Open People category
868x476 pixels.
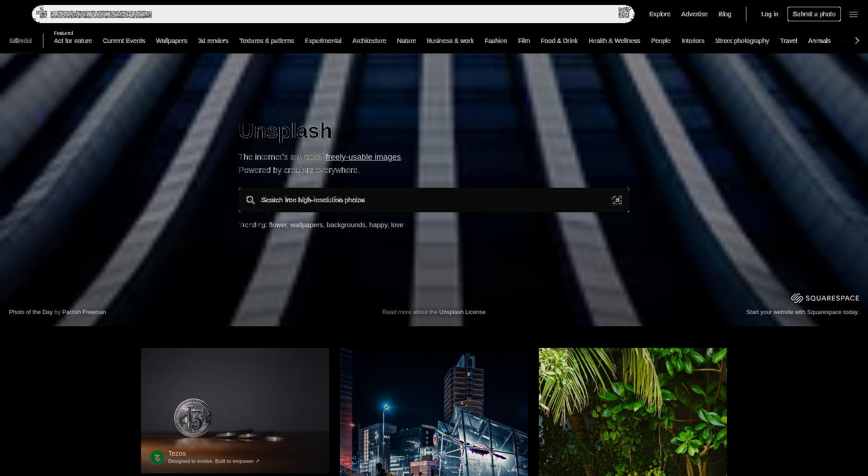pos(661,41)
